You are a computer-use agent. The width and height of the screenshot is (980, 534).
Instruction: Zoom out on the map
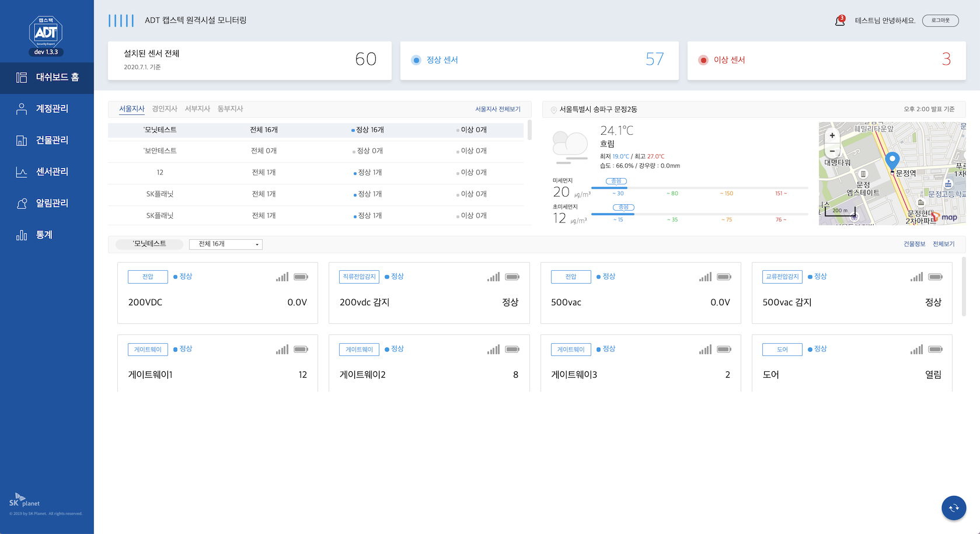[x=832, y=151]
